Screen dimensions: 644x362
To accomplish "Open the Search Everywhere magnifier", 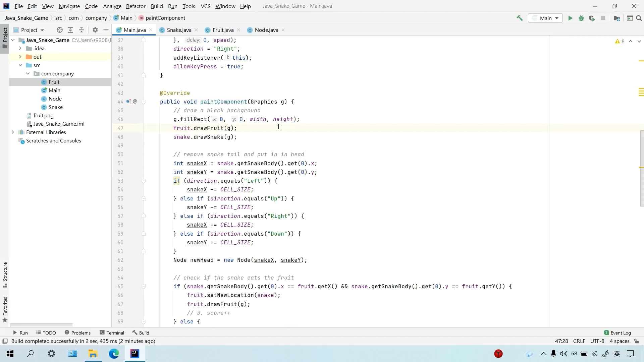I will tap(639, 18).
